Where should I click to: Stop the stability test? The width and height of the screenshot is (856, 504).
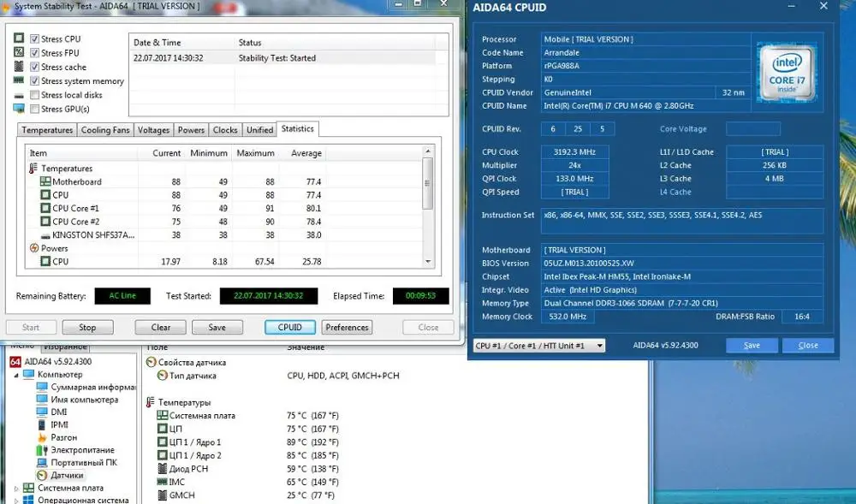87,327
